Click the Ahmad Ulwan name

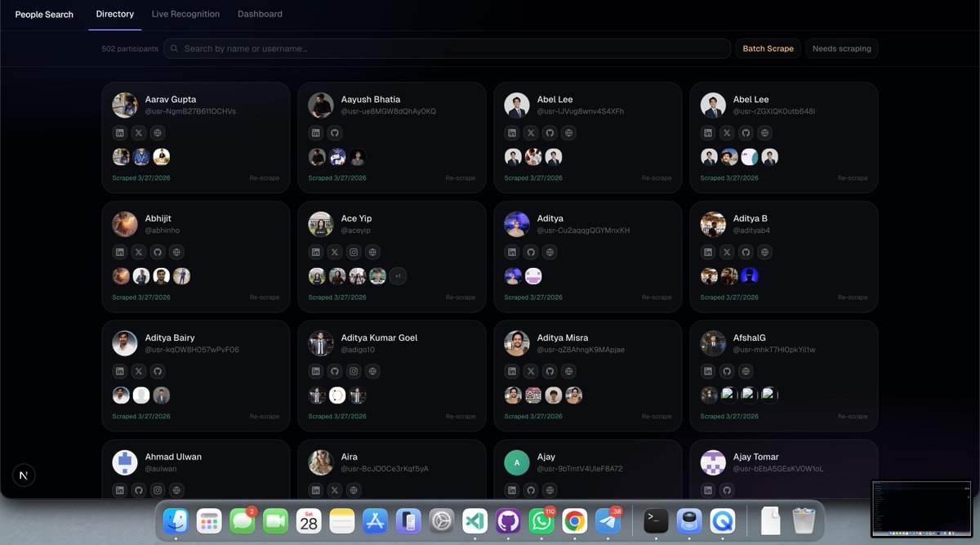[173, 457]
